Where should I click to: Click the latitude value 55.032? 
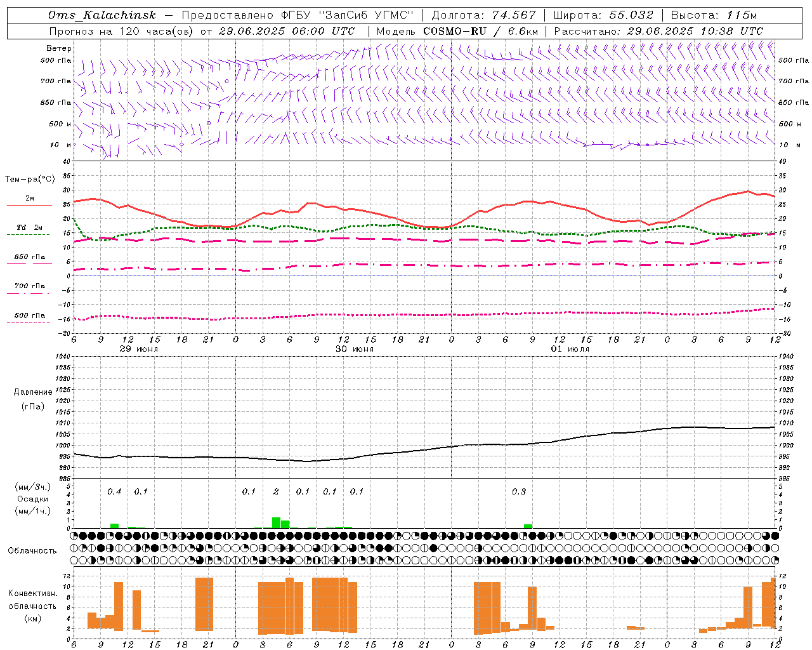[631, 15]
